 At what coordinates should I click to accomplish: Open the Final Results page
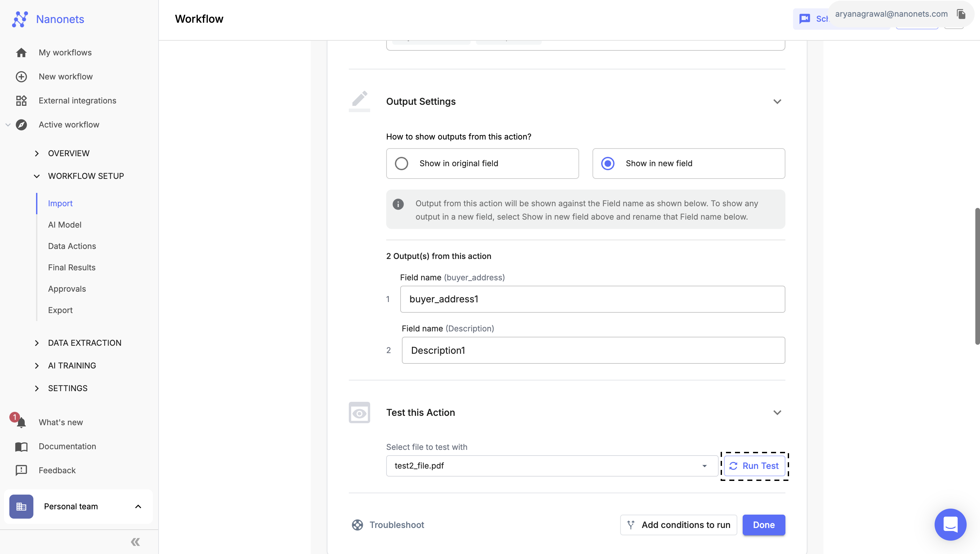coord(71,267)
